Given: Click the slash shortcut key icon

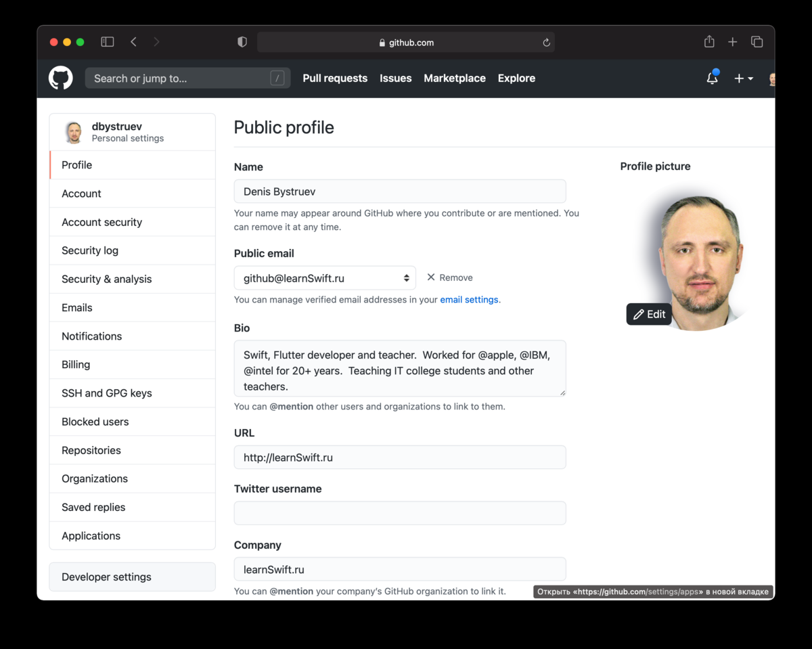Looking at the screenshot, I should pos(277,79).
